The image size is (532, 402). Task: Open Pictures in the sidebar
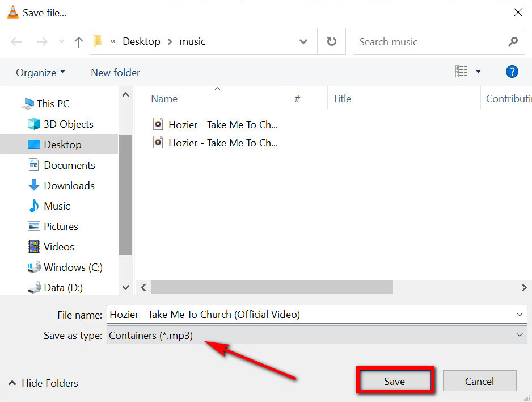tap(53, 226)
